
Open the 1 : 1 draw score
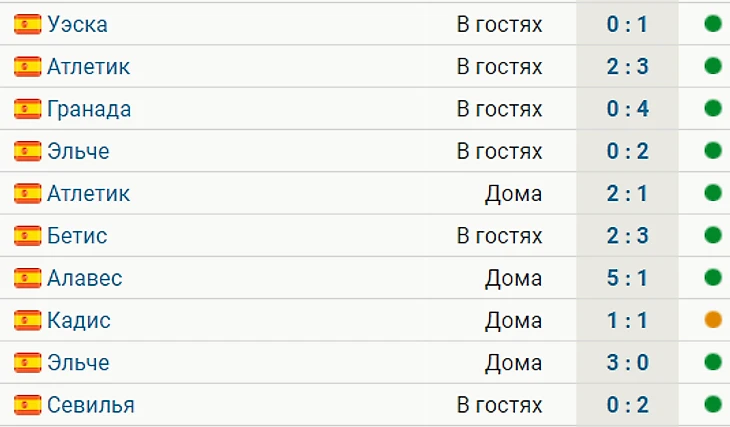click(x=627, y=320)
